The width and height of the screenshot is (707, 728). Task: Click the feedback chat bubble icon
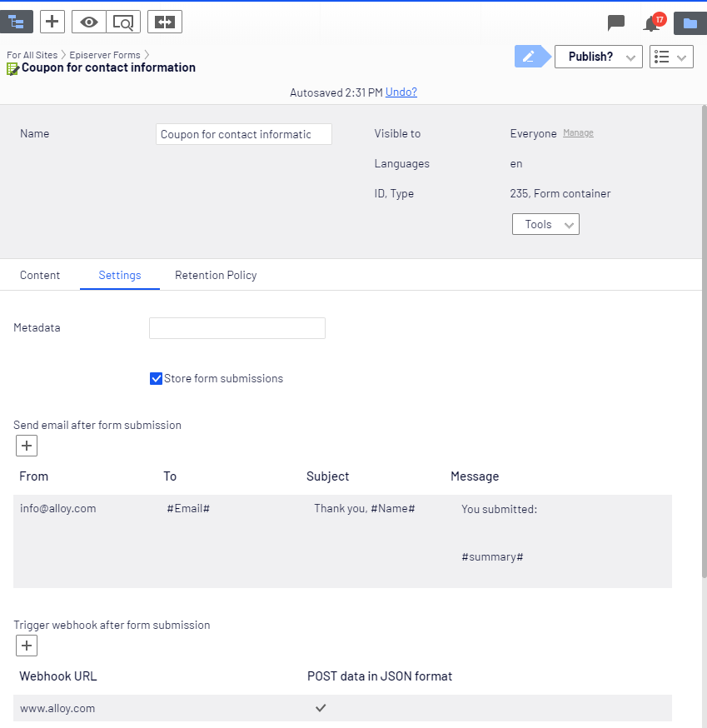pos(616,24)
